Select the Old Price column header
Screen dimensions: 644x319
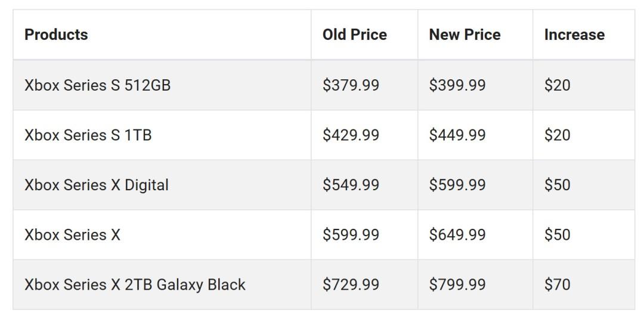(354, 35)
